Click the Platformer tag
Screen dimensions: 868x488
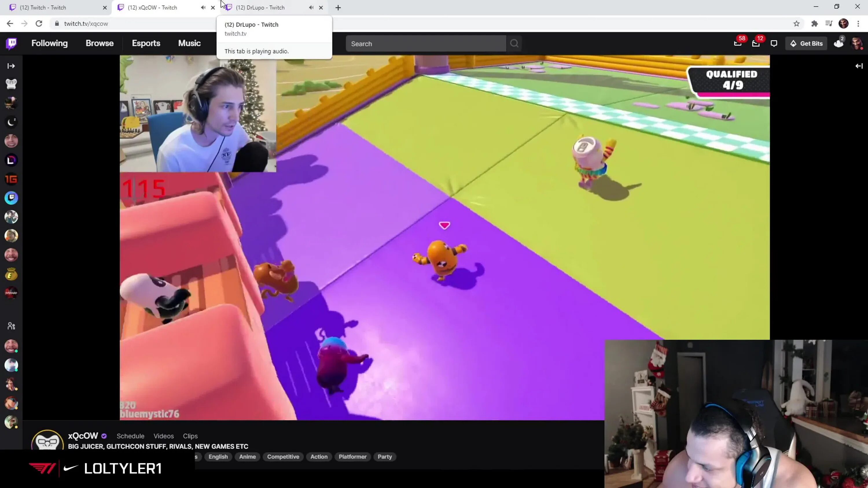tap(352, 457)
